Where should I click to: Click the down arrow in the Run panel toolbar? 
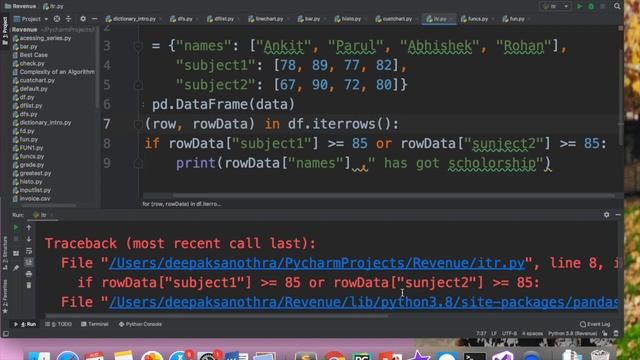click(29, 239)
